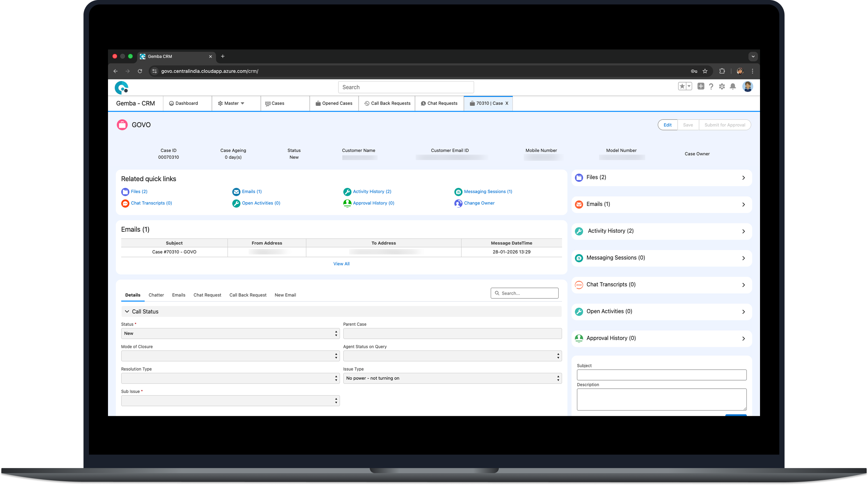Bookmark the page with star icon

(x=705, y=71)
